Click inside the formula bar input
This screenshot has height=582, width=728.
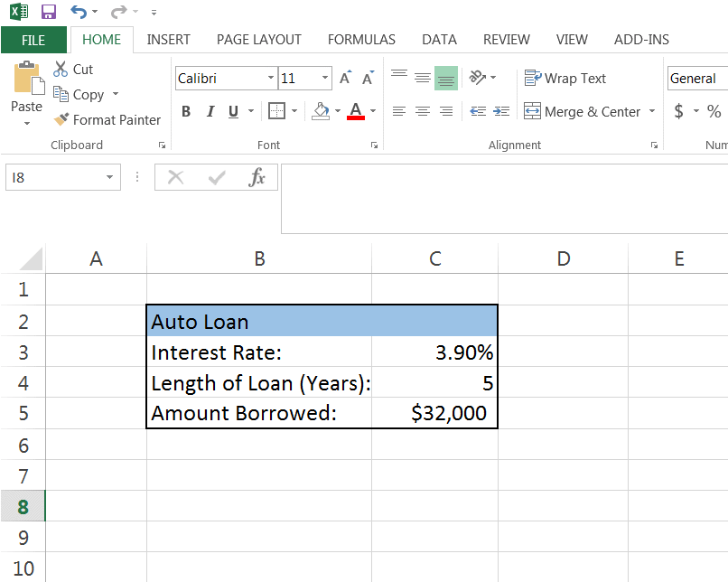[504, 199]
